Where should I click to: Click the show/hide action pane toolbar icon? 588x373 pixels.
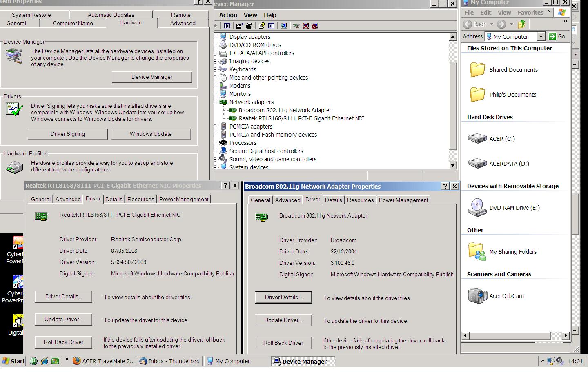tap(271, 26)
